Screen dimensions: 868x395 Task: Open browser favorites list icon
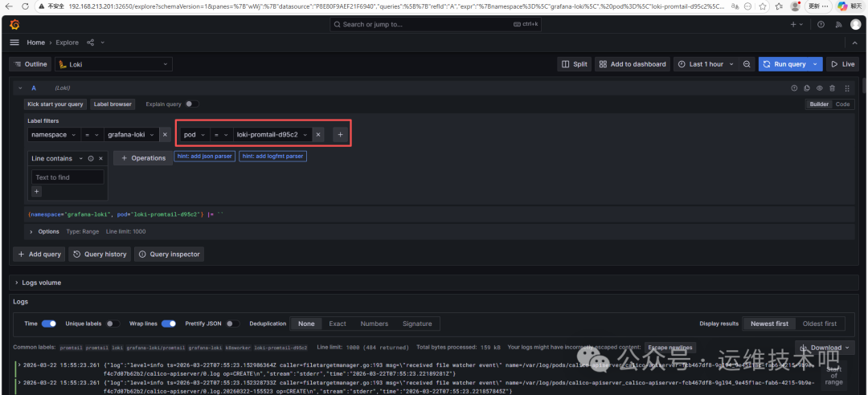coord(779,6)
